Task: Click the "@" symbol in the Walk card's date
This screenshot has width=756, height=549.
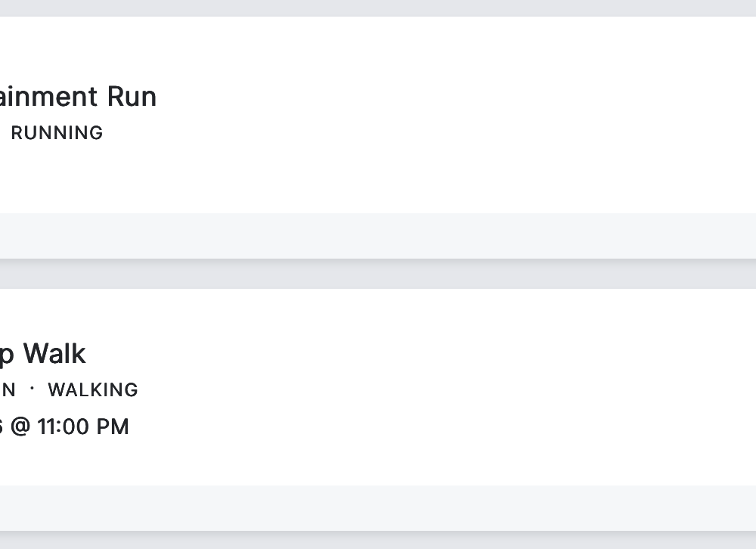Action: 20,427
